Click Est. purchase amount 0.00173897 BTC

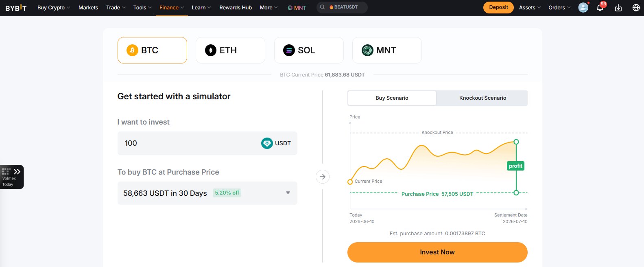(437, 234)
